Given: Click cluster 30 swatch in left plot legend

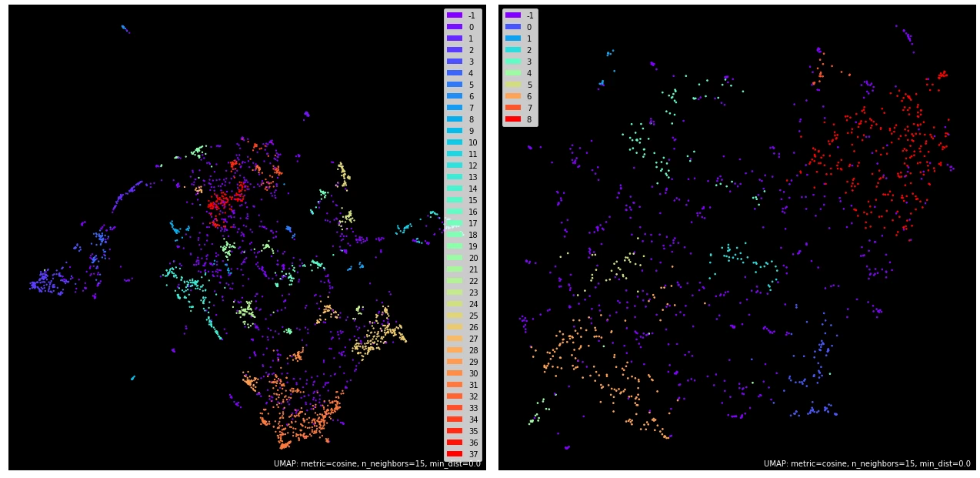Looking at the screenshot, I should pos(455,373).
